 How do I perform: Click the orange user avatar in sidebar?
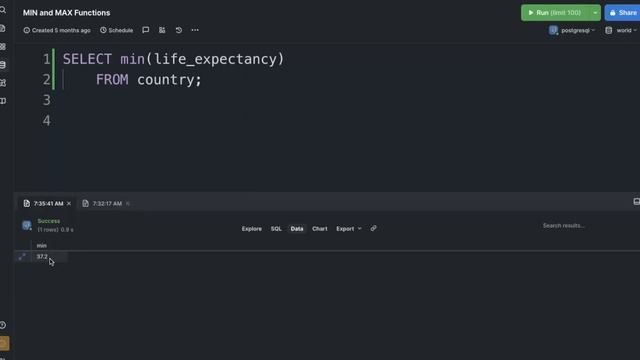pos(4,343)
